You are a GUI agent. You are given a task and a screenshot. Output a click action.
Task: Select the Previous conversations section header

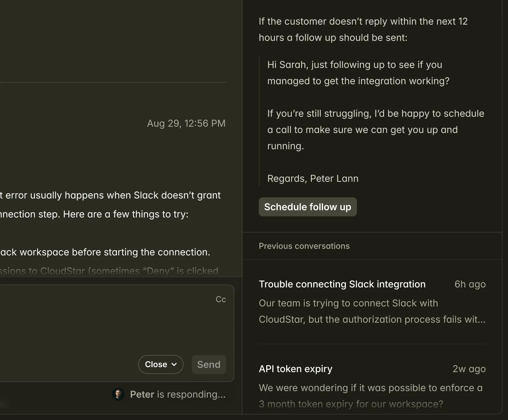(304, 246)
